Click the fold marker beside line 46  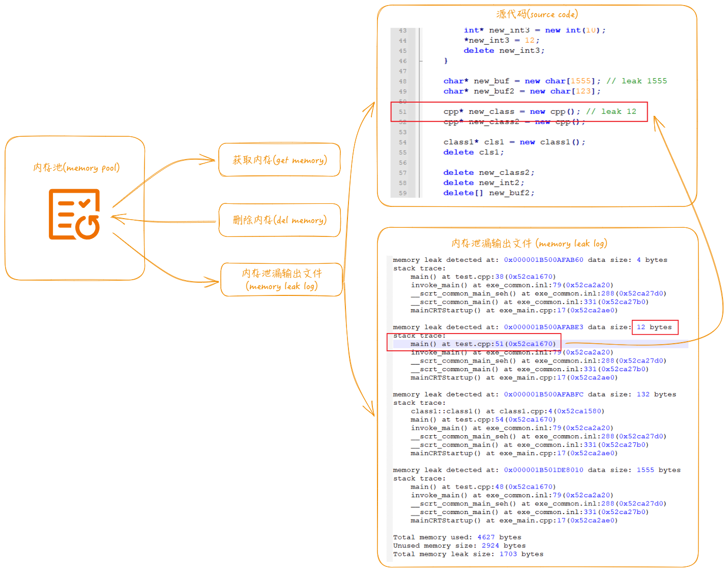tap(421, 61)
